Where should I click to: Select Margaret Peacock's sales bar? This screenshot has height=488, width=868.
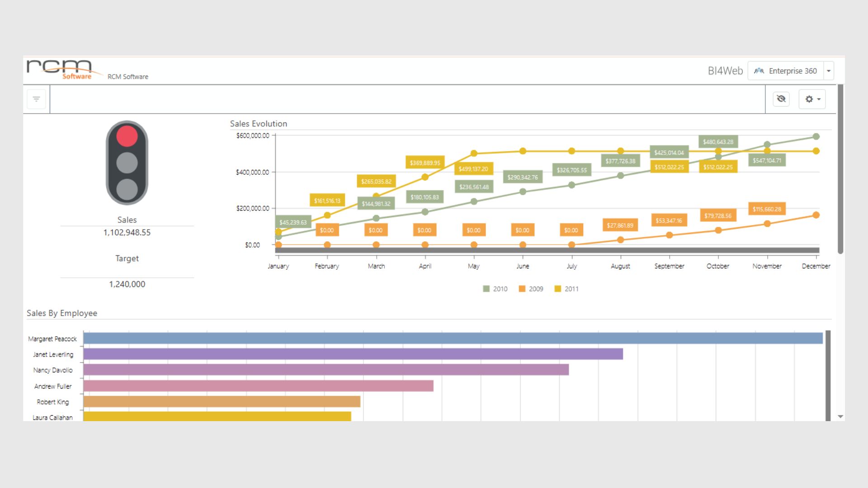pos(452,338)
